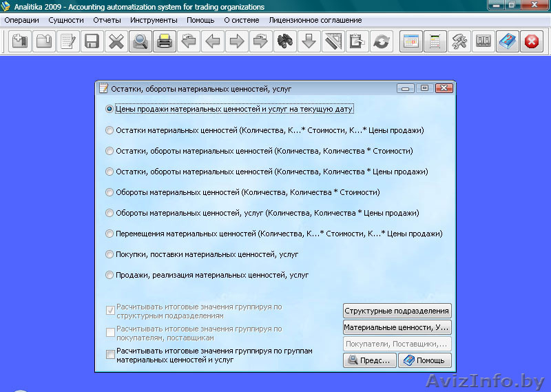Click the red exit icon in toolbar
551x392 pixels.
(x=531, y=42)
